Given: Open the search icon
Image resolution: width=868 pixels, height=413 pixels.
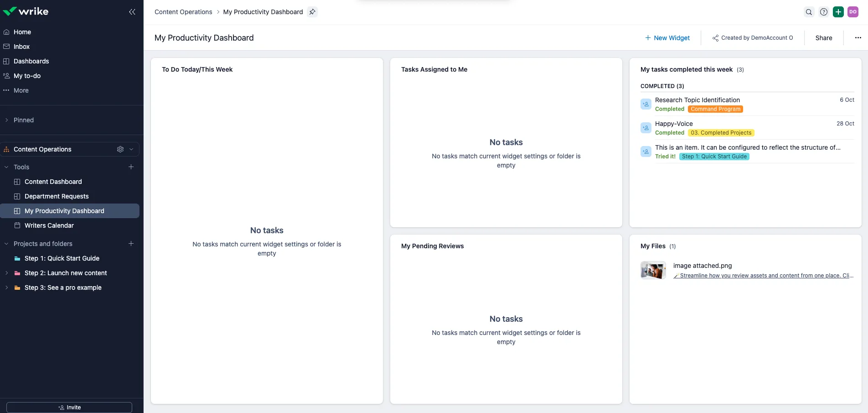Looking at the screenshot, I should click(809, 12).
